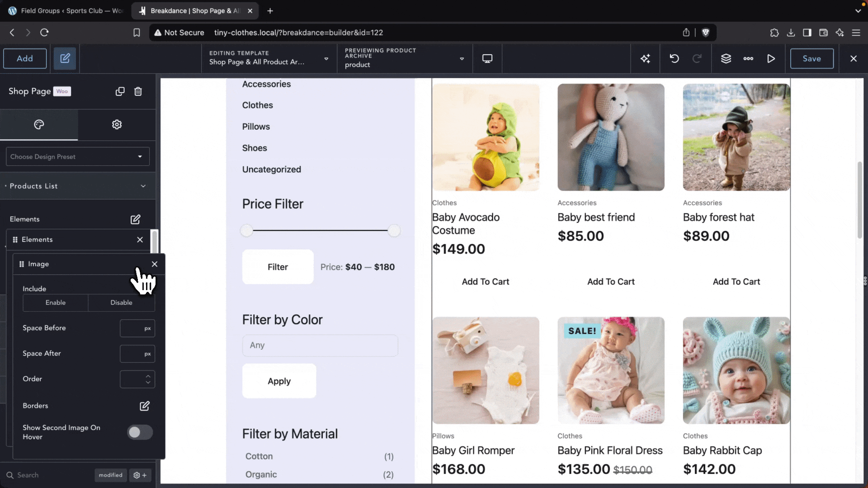This screenshot has height=488, width=868.
Task: Open the Choose Design Preset dropdown
Action: [x=77, y=157]
